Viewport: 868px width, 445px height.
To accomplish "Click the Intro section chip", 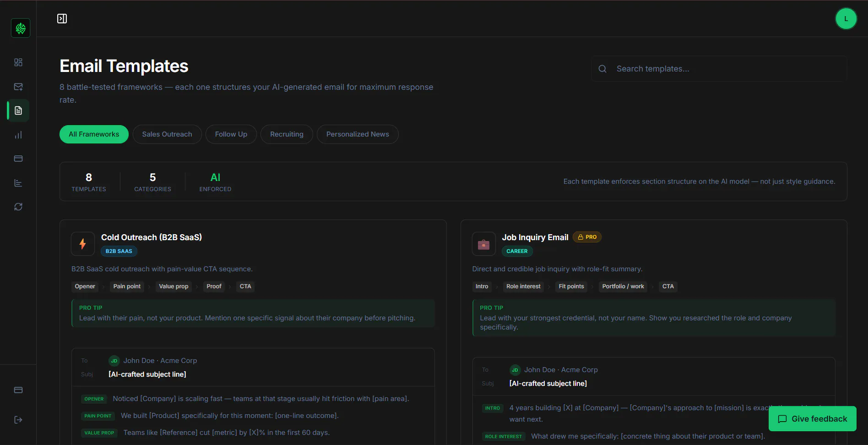I will 482,286.
